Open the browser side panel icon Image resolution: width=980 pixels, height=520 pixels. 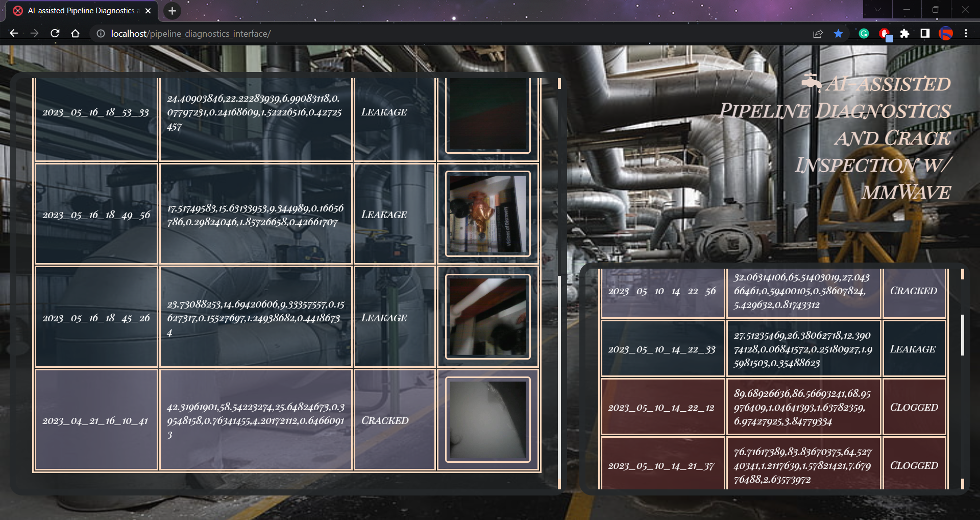(924, 34)
